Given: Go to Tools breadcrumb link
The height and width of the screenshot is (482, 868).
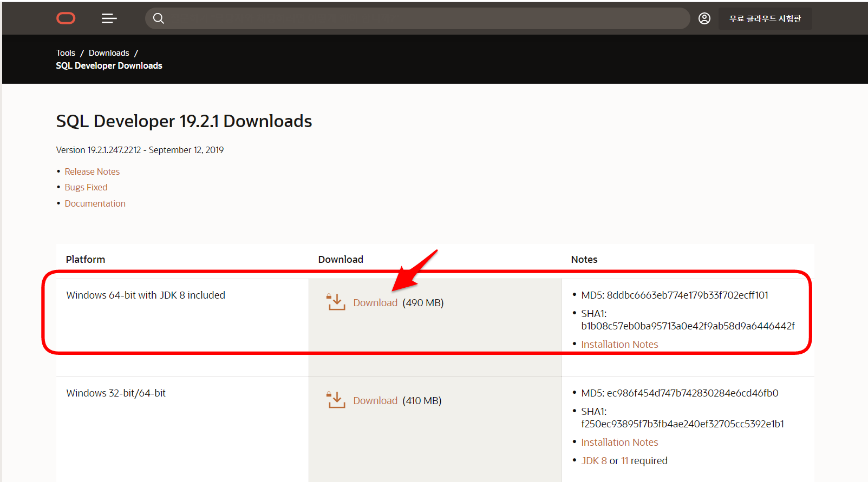Looking at the screenshot, I should pyautogui.click(x=66, y=52).
